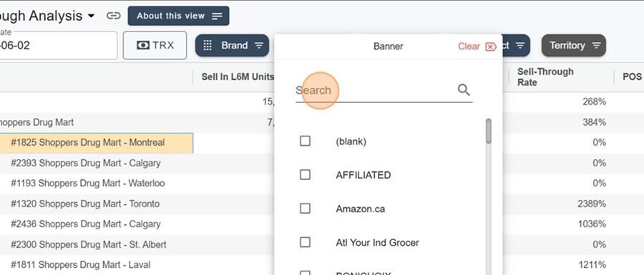Click the 384% sell-through value
644x275 pixels.
(x=594, y=122)
